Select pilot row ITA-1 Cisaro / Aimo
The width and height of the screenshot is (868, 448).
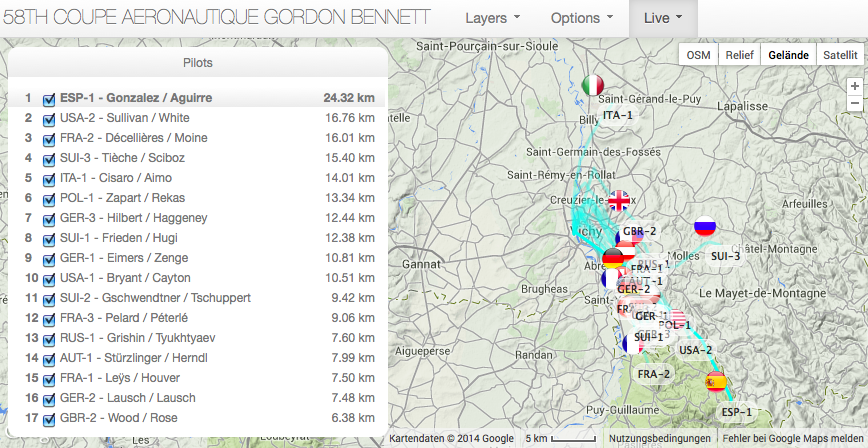click(116, 178)
